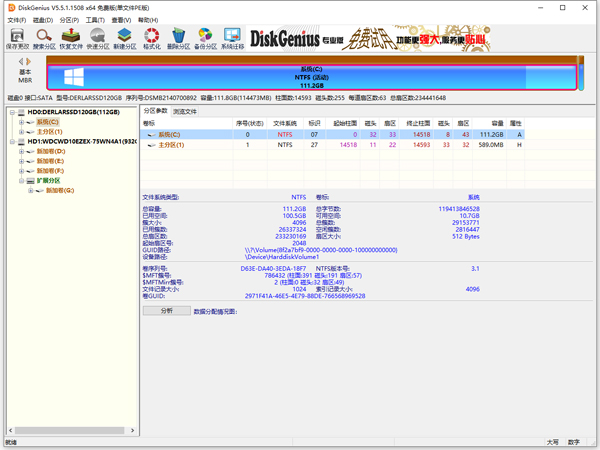Select the 主分区(1) row in partition table

pos(332,145)
